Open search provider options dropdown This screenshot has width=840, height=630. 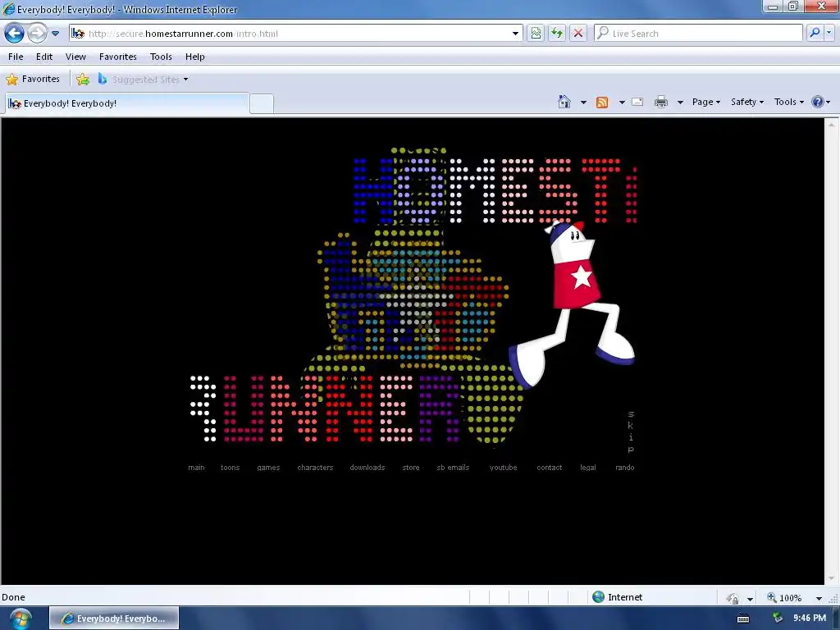829,33
